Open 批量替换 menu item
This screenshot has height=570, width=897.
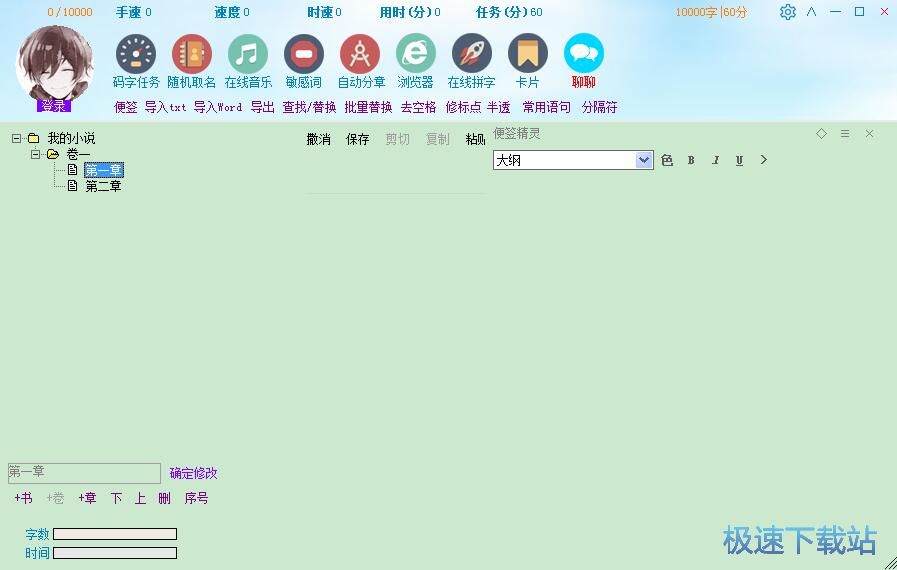[x=368, y=107]
